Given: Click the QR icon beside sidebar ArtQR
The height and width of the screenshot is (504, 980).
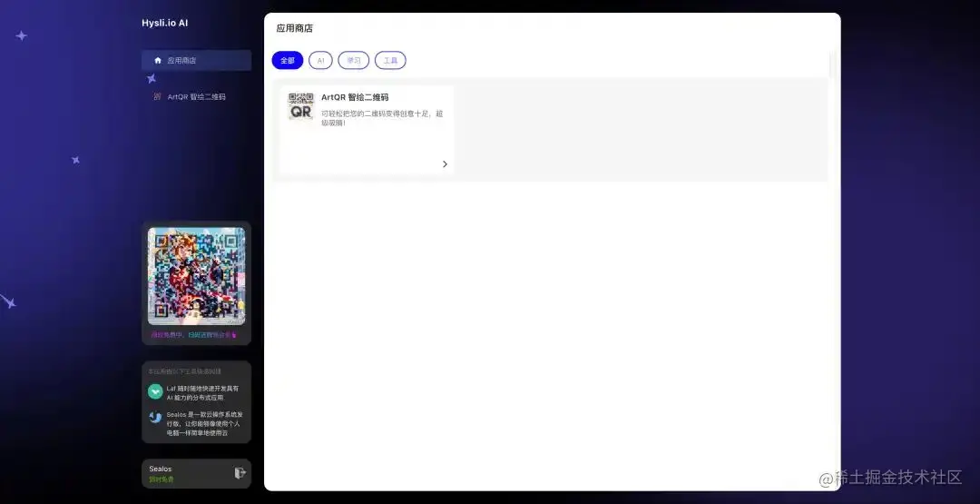Looking at the screenshot, I should pyautogui.click(x=158, y=97).
